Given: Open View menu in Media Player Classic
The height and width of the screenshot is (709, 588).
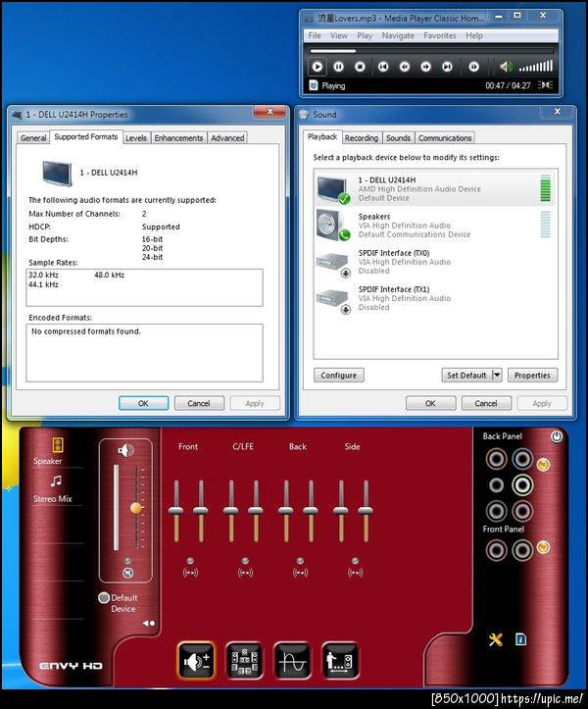Looking at the screenshot, I should tap(339, 35).
